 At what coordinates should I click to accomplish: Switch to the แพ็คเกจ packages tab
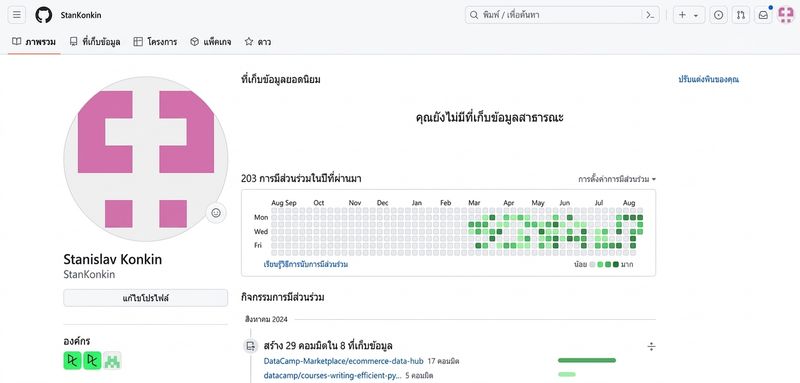point(211,42)
